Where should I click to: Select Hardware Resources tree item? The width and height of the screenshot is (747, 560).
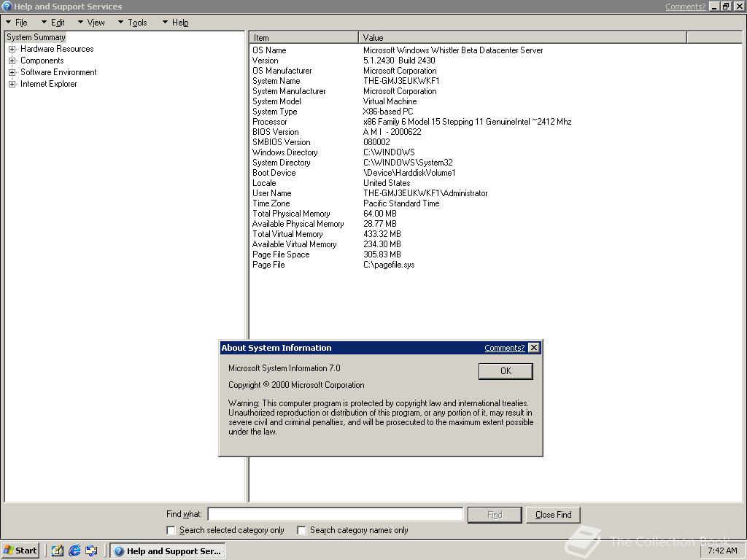tap(57, 49)
